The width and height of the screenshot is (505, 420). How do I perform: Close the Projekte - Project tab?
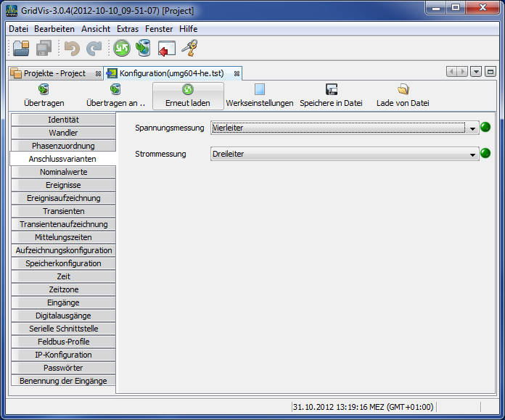point(98,74)
